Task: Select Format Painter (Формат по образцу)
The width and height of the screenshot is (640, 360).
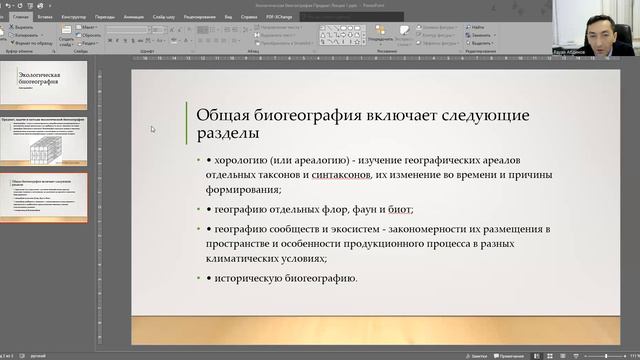Action: point(31,42)
